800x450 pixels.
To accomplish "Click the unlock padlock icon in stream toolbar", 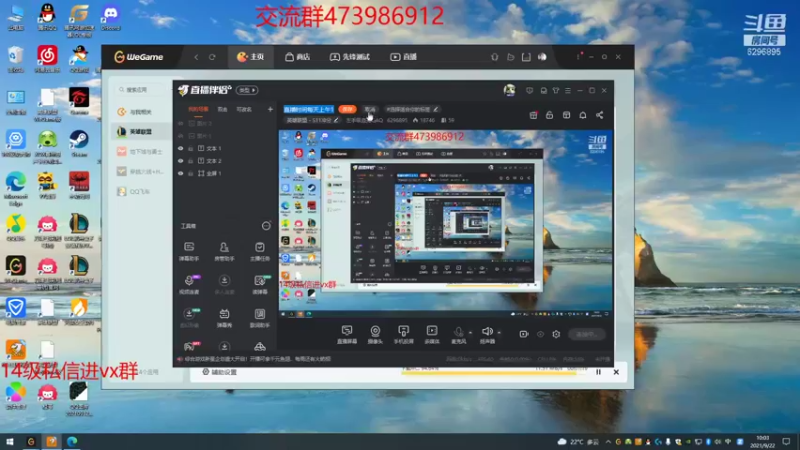I will (549, 115).
